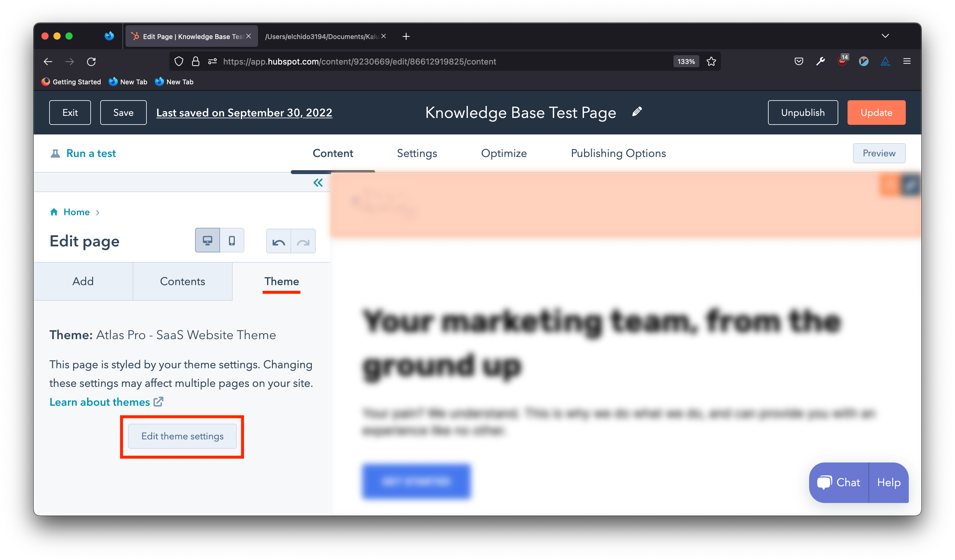Switch to Contents sidebar tab
The image size is (955, 560).
point(182,281)
